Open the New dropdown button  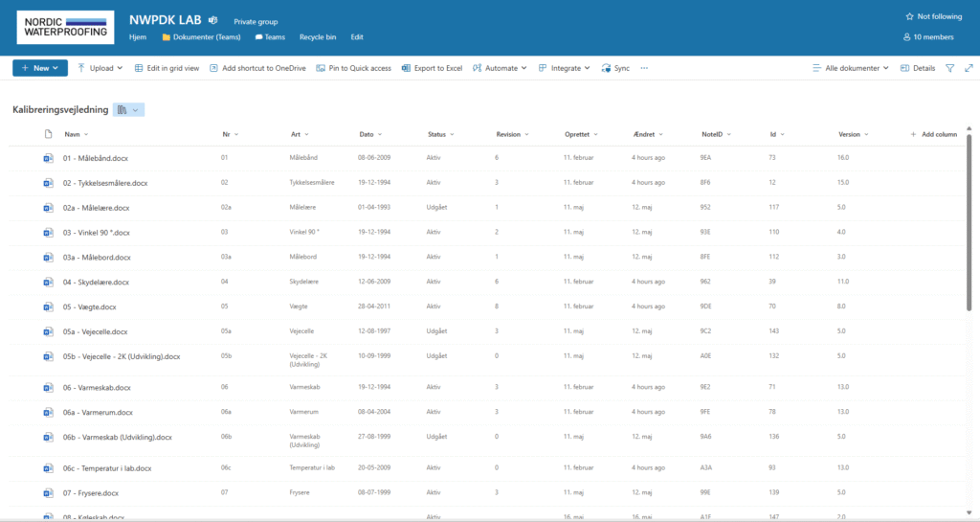[39, 68]
